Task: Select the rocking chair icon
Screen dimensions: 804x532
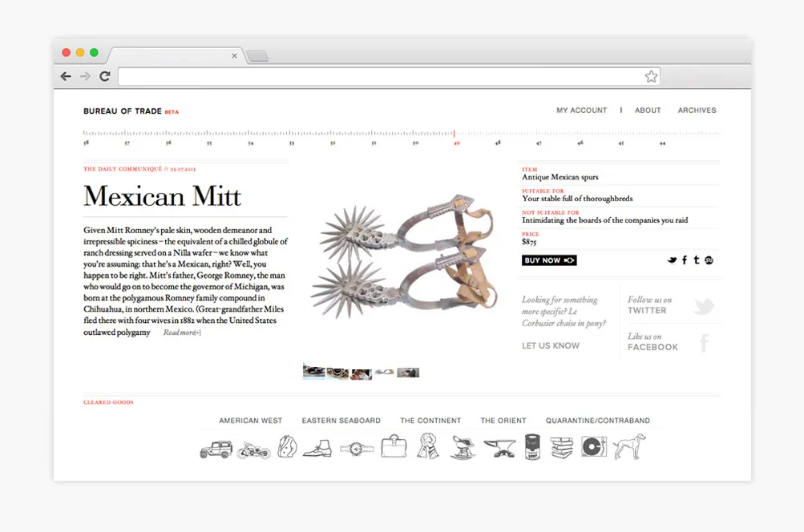Action: coord(463,447)
